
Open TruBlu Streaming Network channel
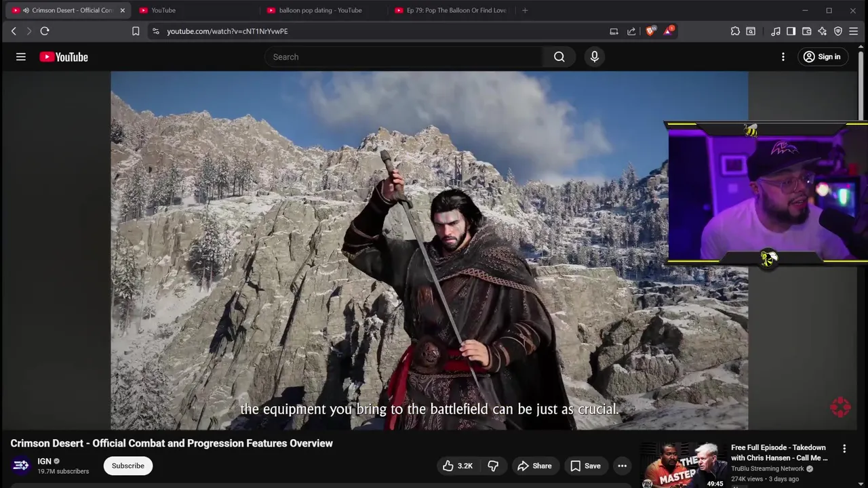point(768,469)
